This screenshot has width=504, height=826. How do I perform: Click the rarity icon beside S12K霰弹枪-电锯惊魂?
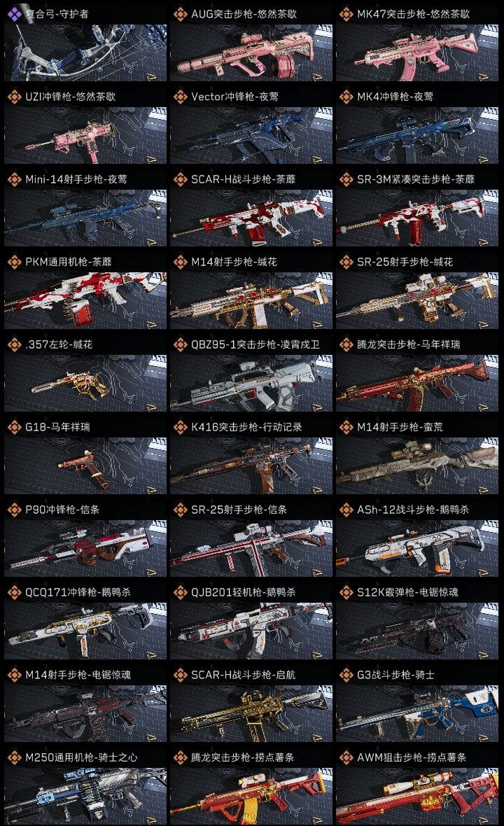(x=346, y=592)
